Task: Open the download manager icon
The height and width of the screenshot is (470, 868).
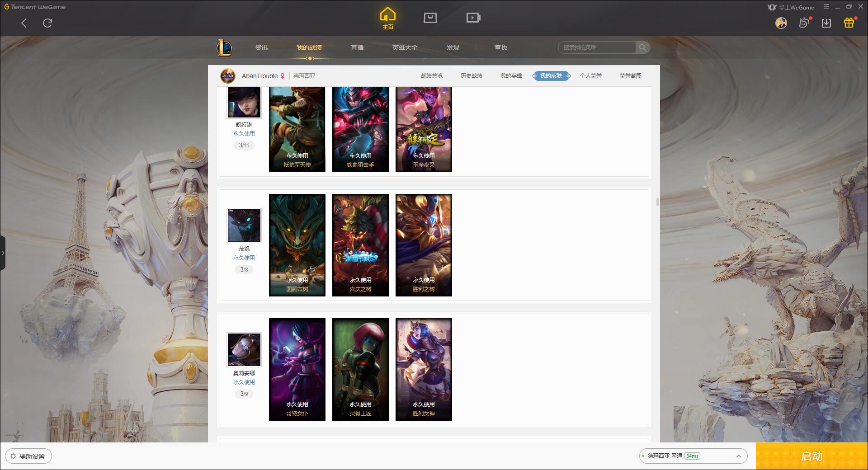Action: 826,23
